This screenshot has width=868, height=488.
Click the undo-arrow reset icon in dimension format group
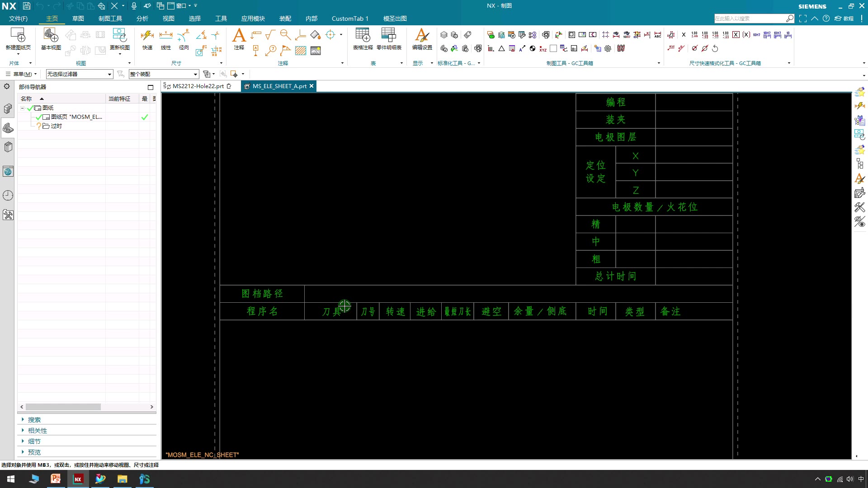(715, 48)
